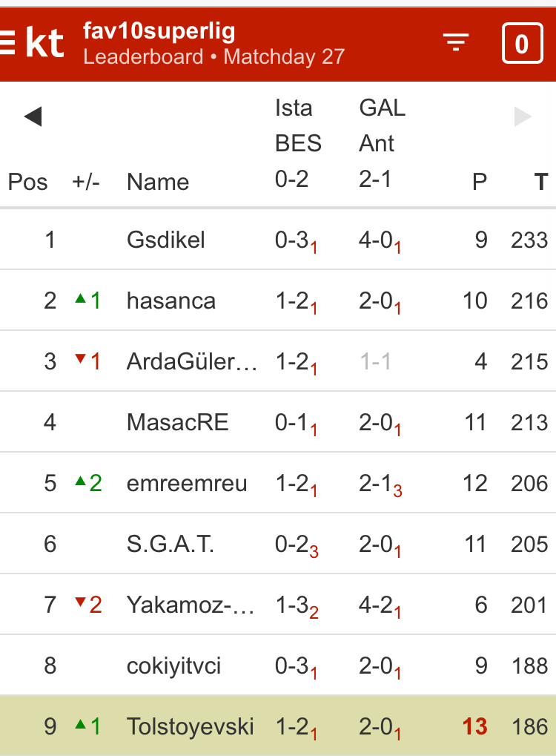Tap the green up arrow beside hasanca
The image size is (556, 756).
pyautogui.click(x=80, y=299)
